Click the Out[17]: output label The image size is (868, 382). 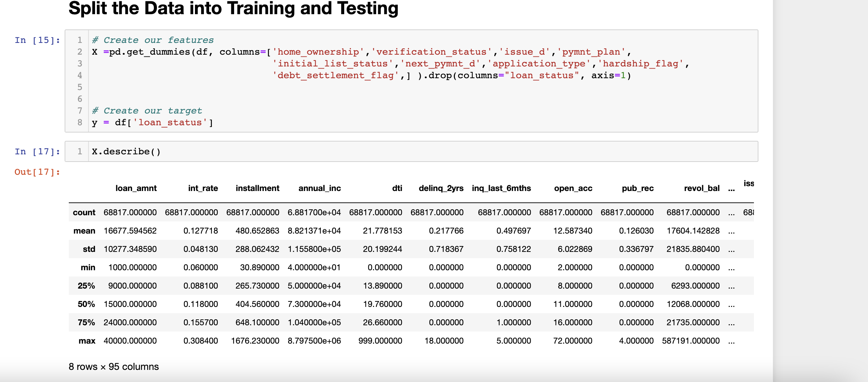37,172
